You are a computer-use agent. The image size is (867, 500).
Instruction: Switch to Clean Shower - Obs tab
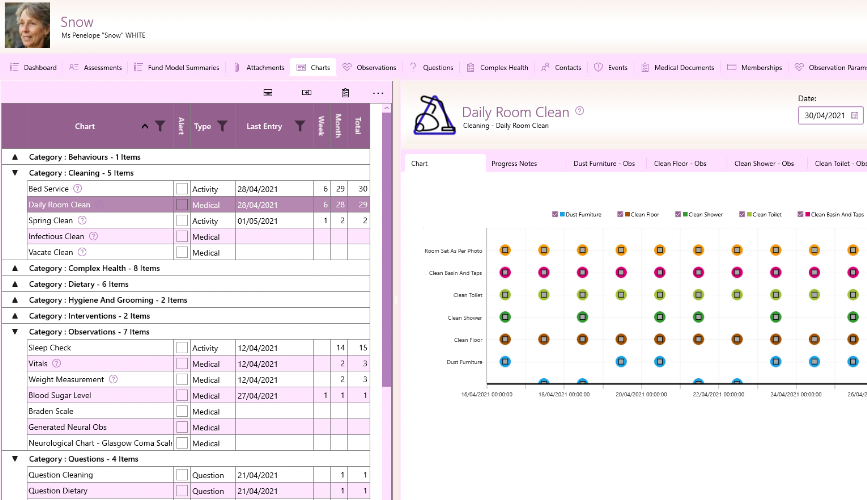point(764,164)
